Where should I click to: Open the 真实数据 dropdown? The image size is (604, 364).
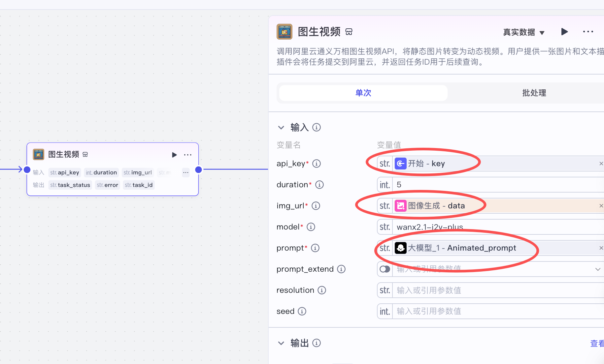(523, 32)
